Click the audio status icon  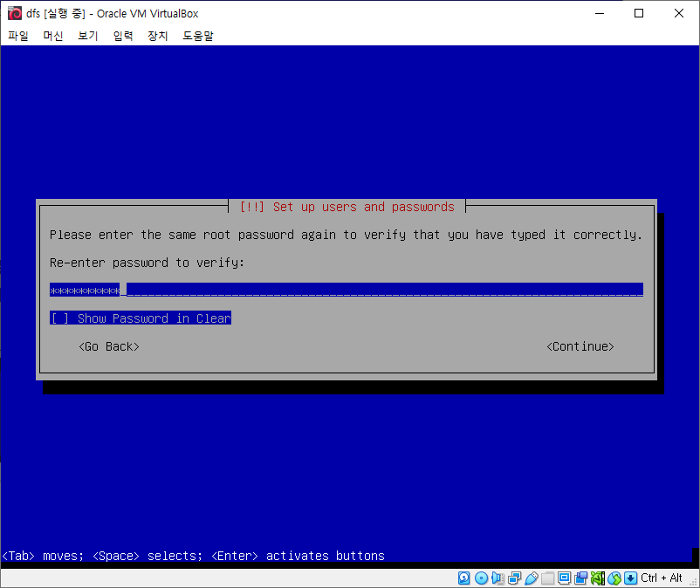click(498, 578)
